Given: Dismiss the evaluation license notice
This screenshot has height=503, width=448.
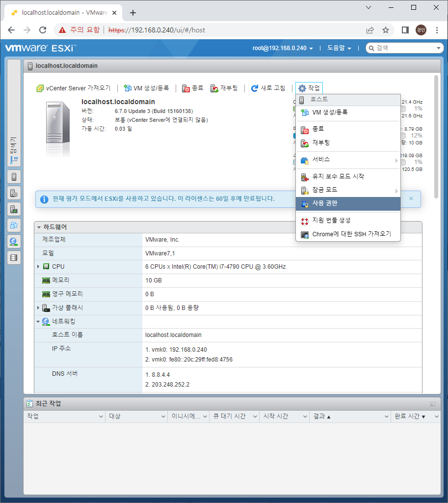Looking at the screenshot, I should point(411,198).
